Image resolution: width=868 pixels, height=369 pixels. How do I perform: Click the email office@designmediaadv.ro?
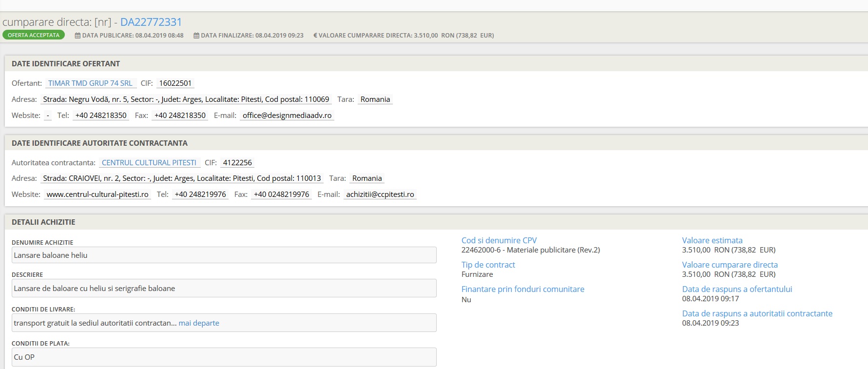(x=287, y=116)
